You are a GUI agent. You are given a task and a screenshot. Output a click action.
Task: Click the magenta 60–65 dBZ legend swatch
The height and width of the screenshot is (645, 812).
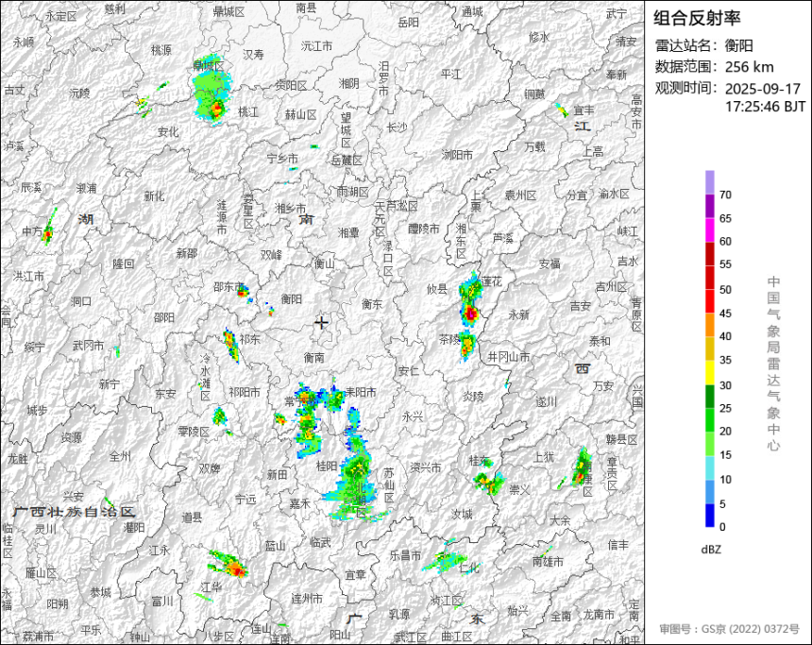pyautogui.click(x=709, y=229)
